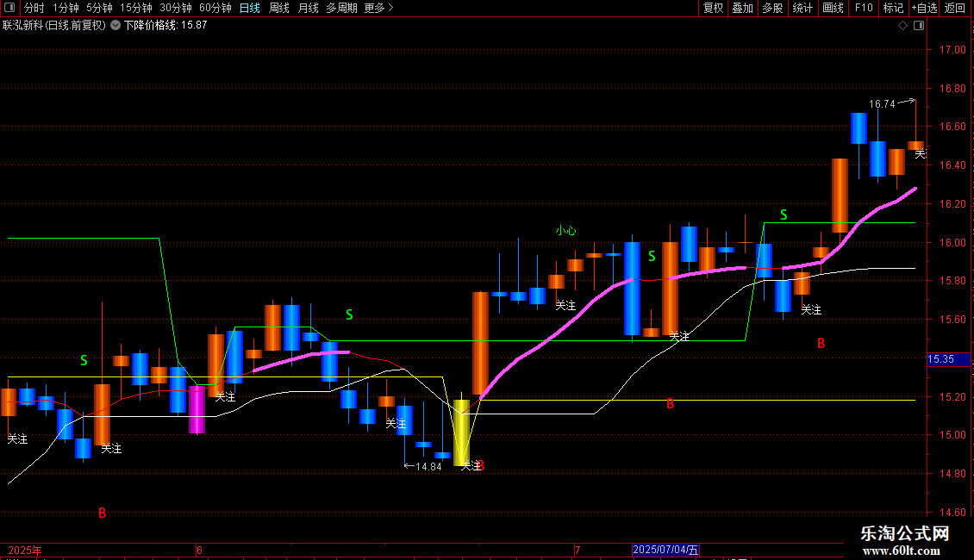
Task: Click the magenta candlestick bar
Action: coord(197,409)
